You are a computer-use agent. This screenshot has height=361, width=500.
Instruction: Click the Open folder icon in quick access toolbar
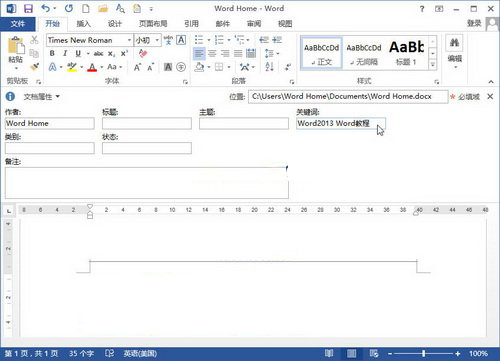point(103,8)
